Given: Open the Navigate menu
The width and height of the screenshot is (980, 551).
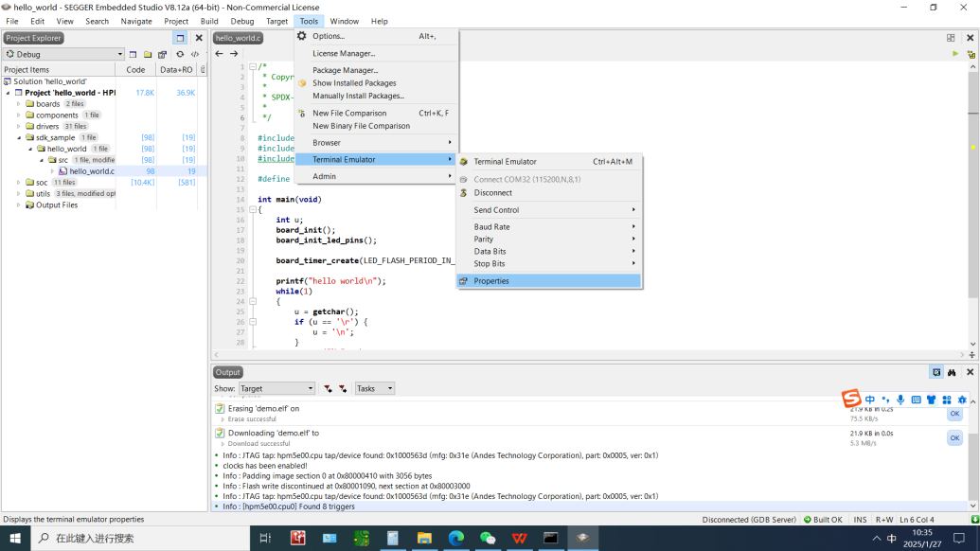Looking at the screenshot, I should pyautogui.click(x=136, y=21).
